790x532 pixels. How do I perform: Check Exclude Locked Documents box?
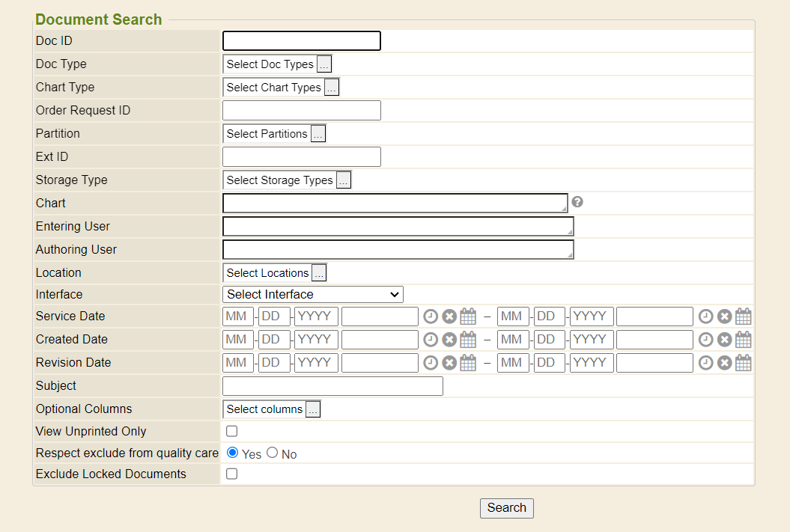point(232,474)
